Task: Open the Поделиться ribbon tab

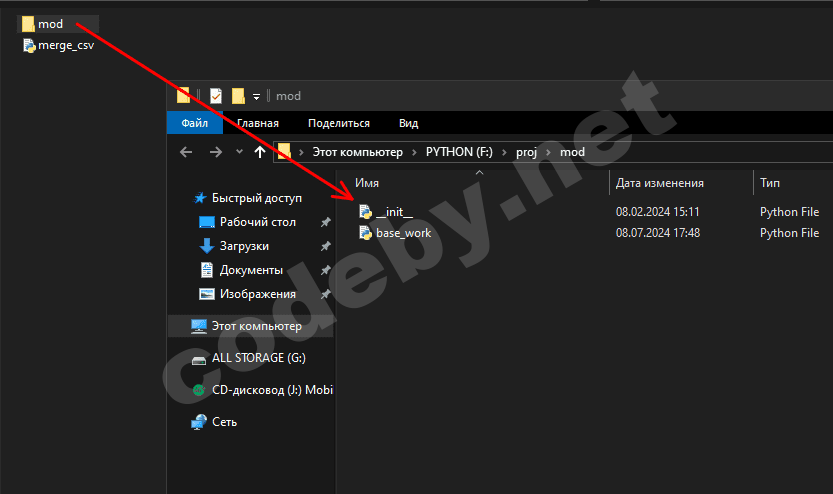Action: [339, 123]
